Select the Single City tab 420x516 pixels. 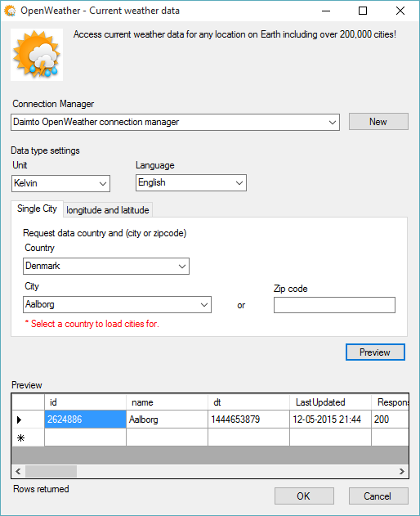pos(37,209)
